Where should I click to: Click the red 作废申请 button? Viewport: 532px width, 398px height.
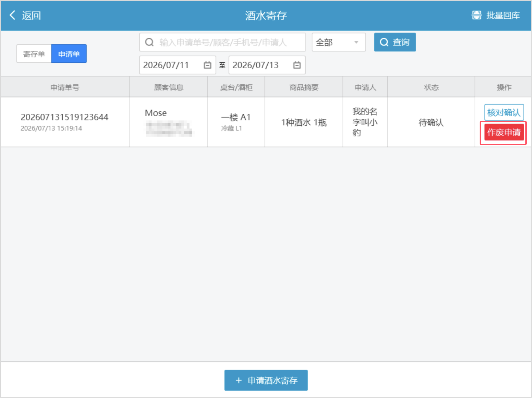pyautogui.click(x=504, y=132)
